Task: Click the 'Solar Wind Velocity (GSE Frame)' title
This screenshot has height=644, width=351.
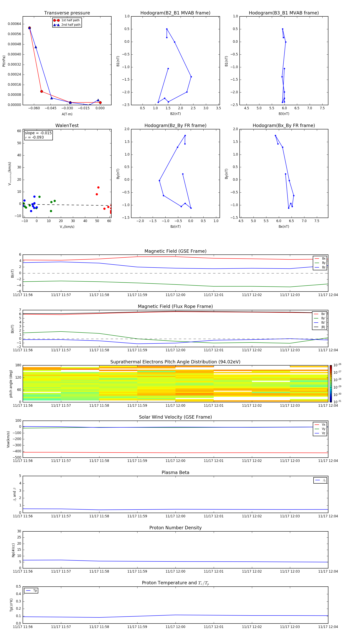Action: click(175, 417)
